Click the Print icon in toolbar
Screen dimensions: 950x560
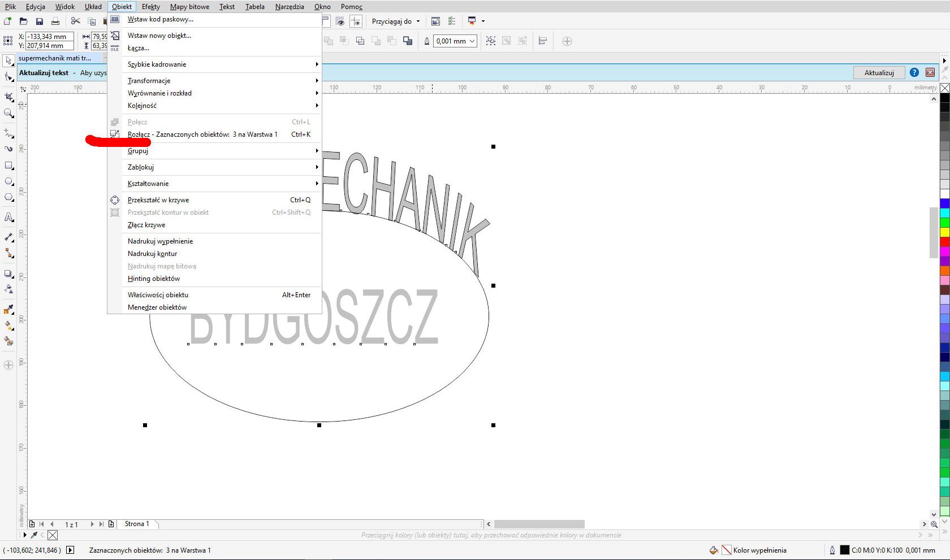(55, 21)
